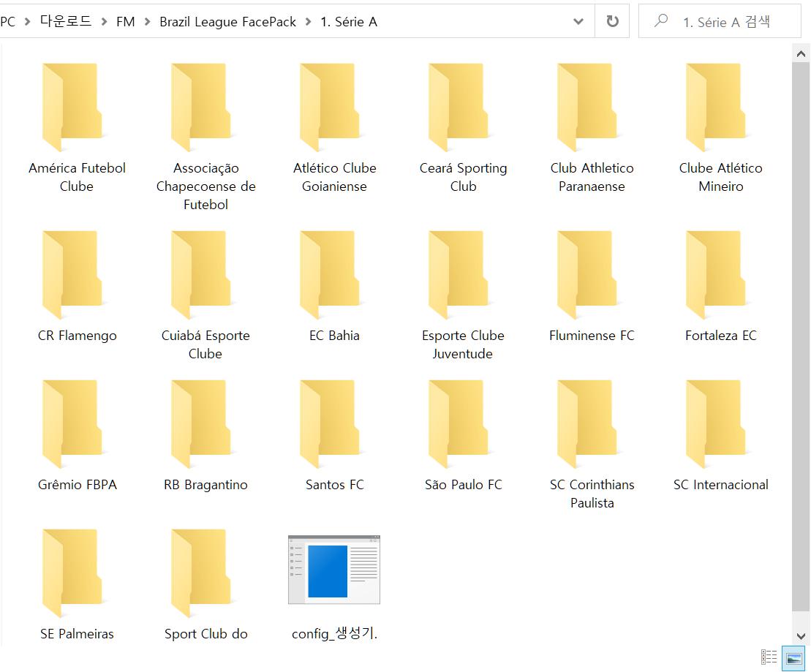This screenshot has width=811, height=672.
Task: Expand the chevron after 다운로드 in breadcrumb
Action: pyautogui.click(x=104, y=21)
